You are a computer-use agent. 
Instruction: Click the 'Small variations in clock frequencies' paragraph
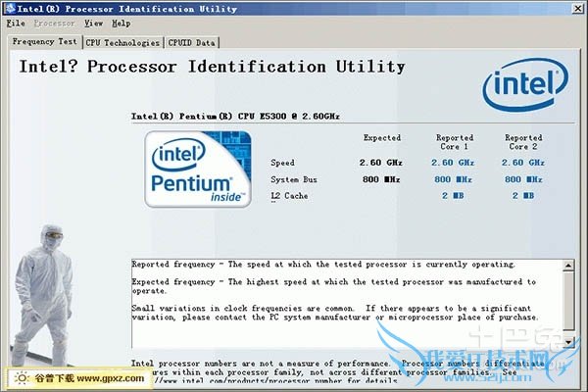tap(335, 313)
